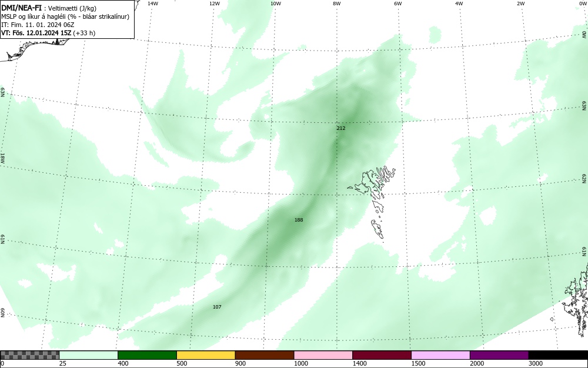Click the Veltimætti (J/kg) title text

point(72,9)
